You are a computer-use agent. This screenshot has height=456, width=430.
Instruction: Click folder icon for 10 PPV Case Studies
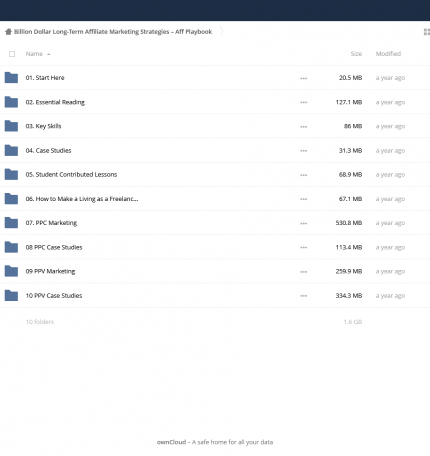pos(11,295)
